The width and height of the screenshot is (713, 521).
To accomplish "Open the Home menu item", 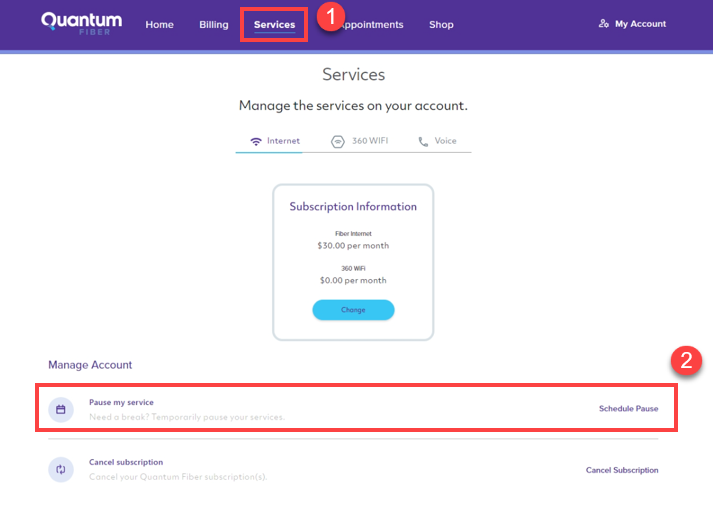I will pyautogui.click(x=160, y=25).
